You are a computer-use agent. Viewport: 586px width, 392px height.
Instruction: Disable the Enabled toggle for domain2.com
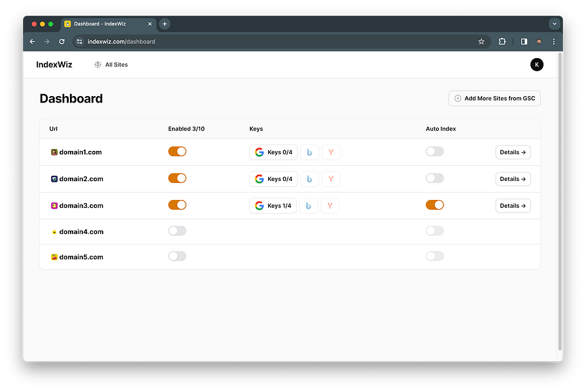pyautogui.click(x=177, y=178)
